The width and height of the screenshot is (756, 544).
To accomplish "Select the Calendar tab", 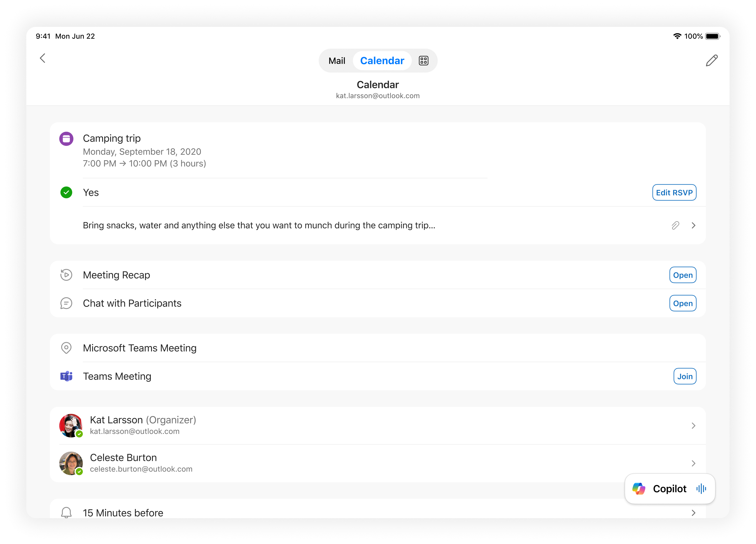I will tap(382, 60).
